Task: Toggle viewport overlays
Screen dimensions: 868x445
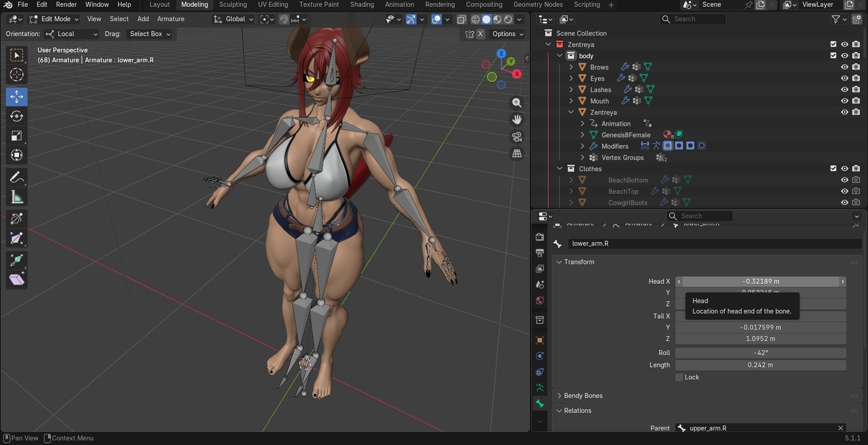Action: 436,19
